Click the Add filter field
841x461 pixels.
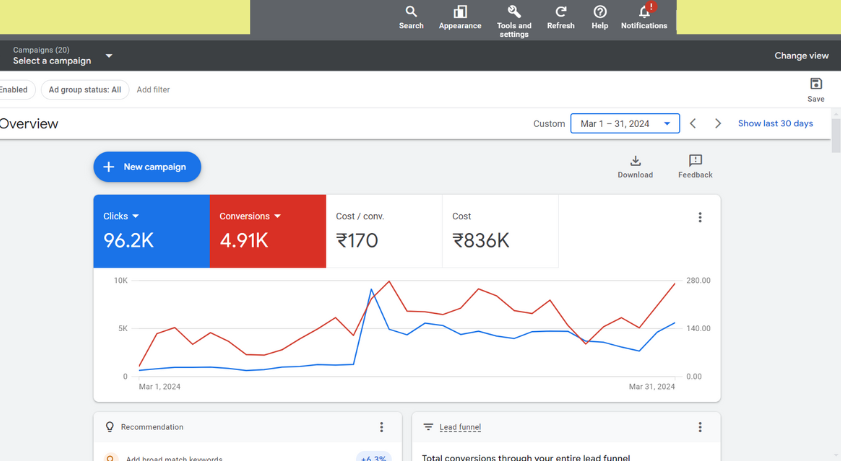153,90
